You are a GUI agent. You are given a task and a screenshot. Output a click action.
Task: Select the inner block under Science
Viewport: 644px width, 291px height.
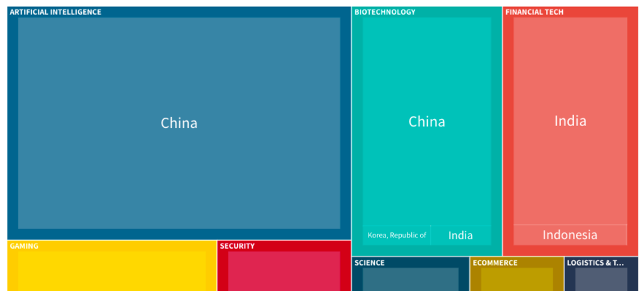(411, 280)
